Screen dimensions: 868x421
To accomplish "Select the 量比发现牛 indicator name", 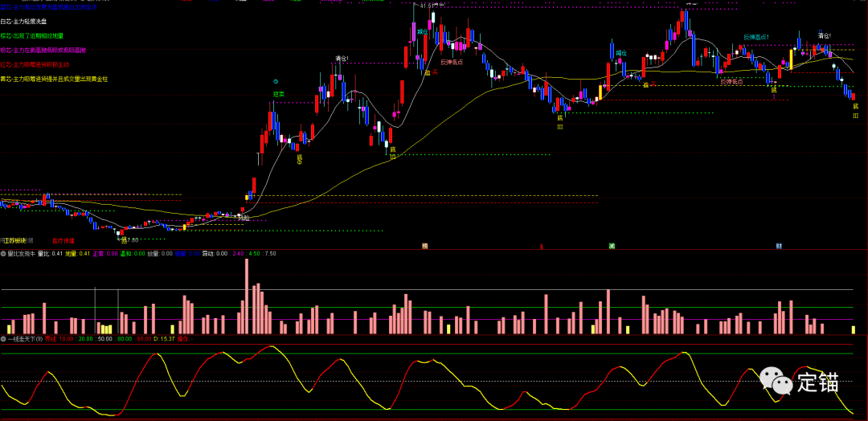I will pyautogui.click(x=22, y=253).
